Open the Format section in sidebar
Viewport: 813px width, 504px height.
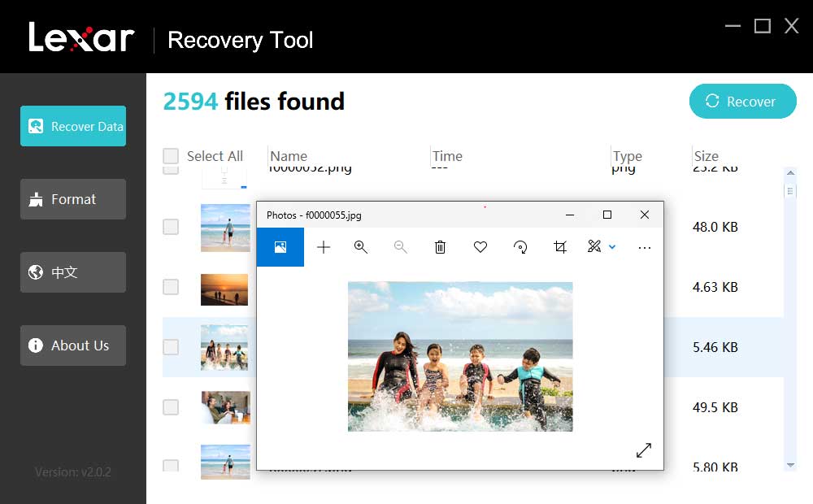(x=73, y=199)
